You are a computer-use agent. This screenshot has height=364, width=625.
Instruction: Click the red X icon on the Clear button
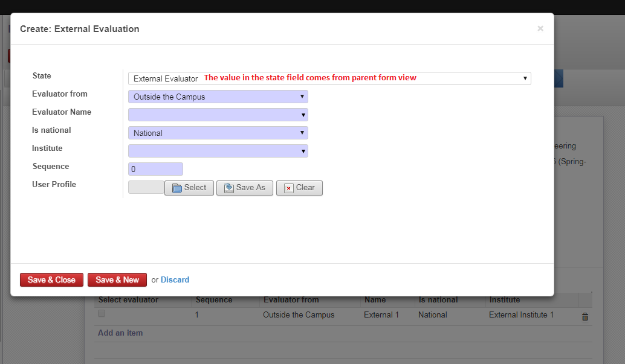pyautogui.click(x=288, y=188)
